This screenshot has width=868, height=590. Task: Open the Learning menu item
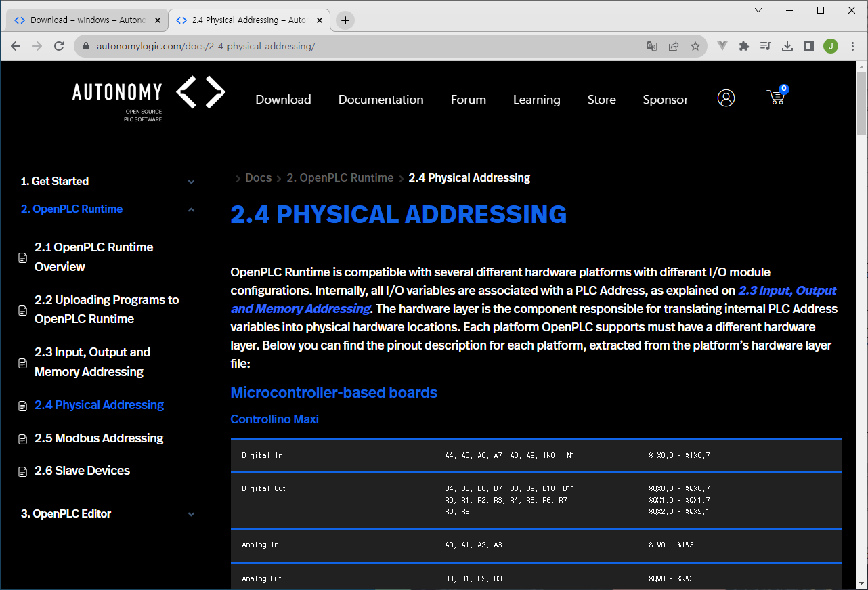536,99
